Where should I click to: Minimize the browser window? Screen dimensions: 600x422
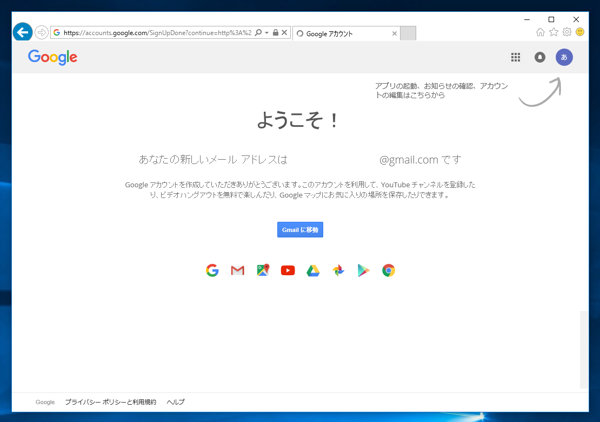527,19
